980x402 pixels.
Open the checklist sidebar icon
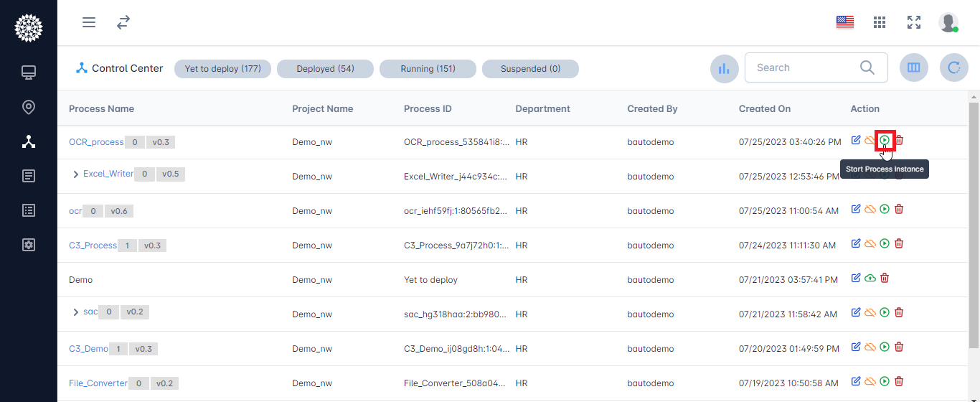coord(29,210)
